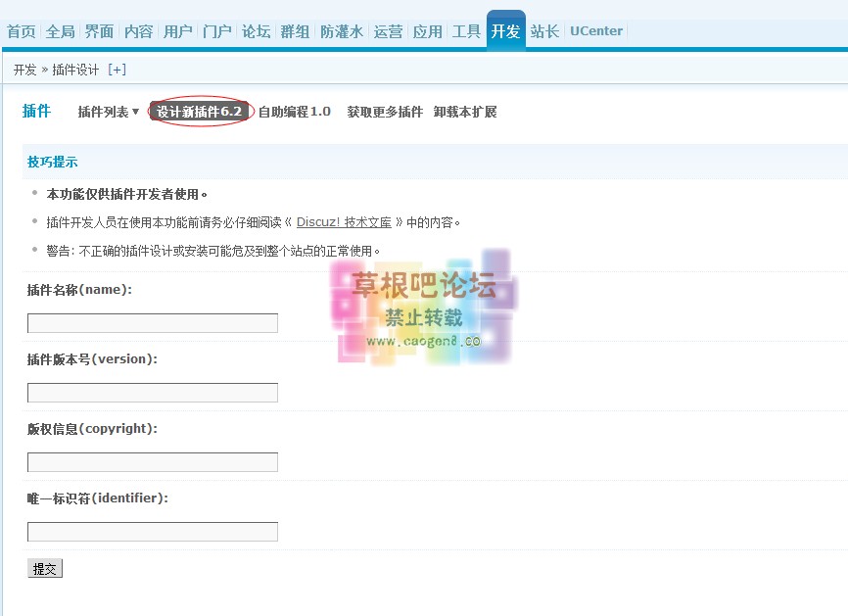
Task: Open the 应用 navigation tab
Action: click(427, 31)
